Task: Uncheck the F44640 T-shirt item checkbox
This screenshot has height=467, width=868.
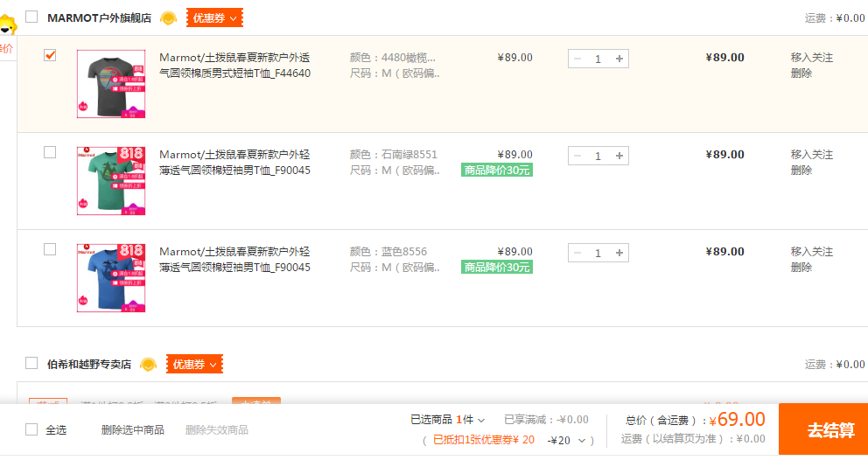Action: click(x=50, y=55)
